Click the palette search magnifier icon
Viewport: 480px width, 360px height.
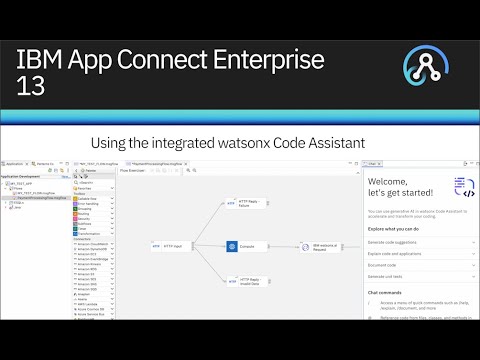pyautogui.click(x=76, y=183)
